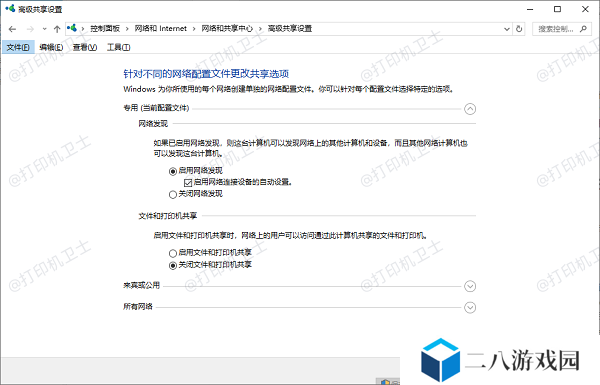Expand the 来宾或公用 section
This screenshot has height=385, width=600.
[470, 286]
